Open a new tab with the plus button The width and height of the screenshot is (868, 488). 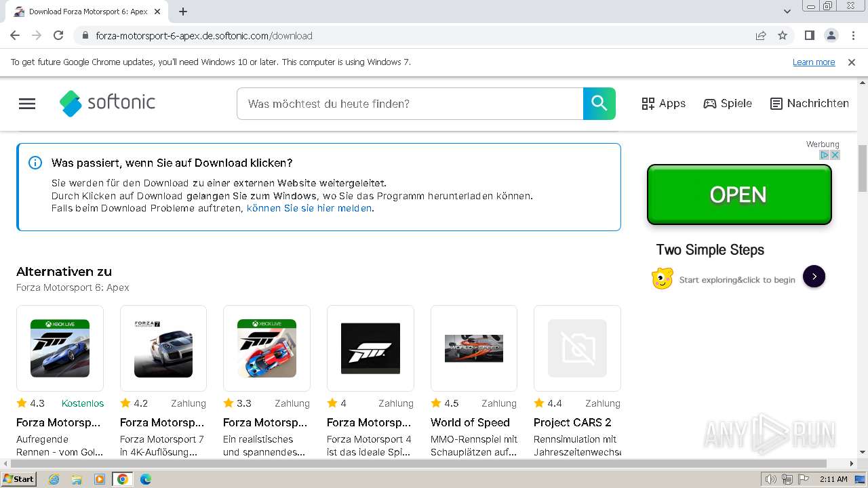click(x=182, y=12)
